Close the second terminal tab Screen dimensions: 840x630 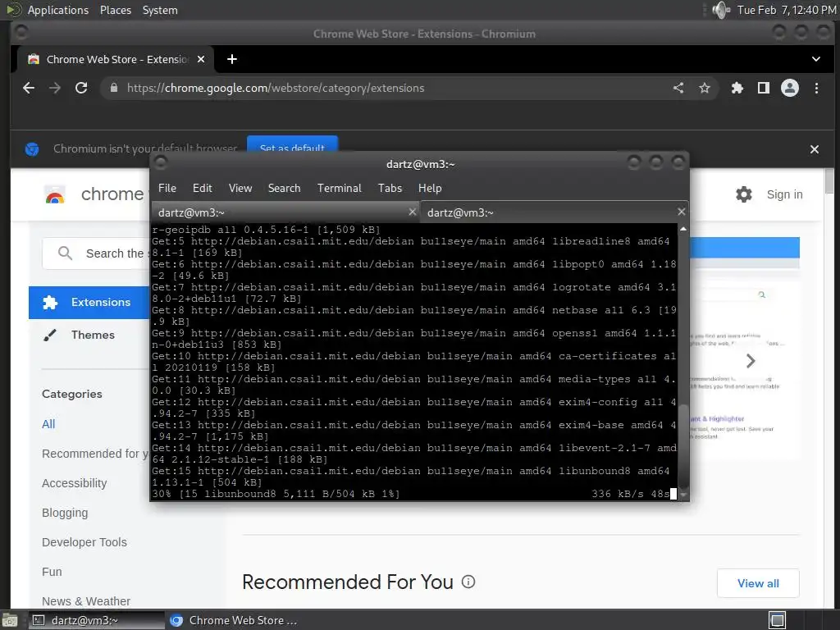pos(681,212)
